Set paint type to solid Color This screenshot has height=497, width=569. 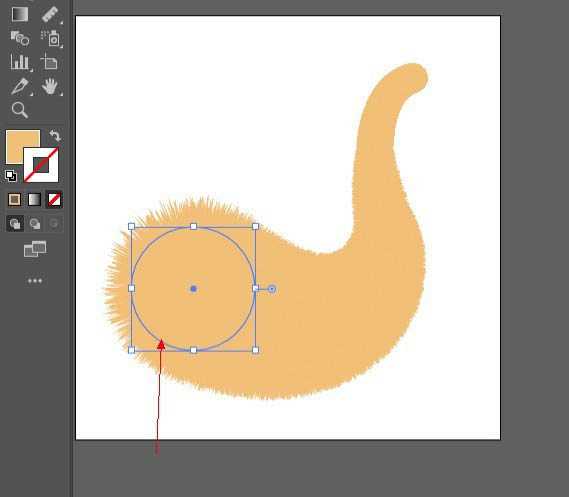(x=15, y=200)
